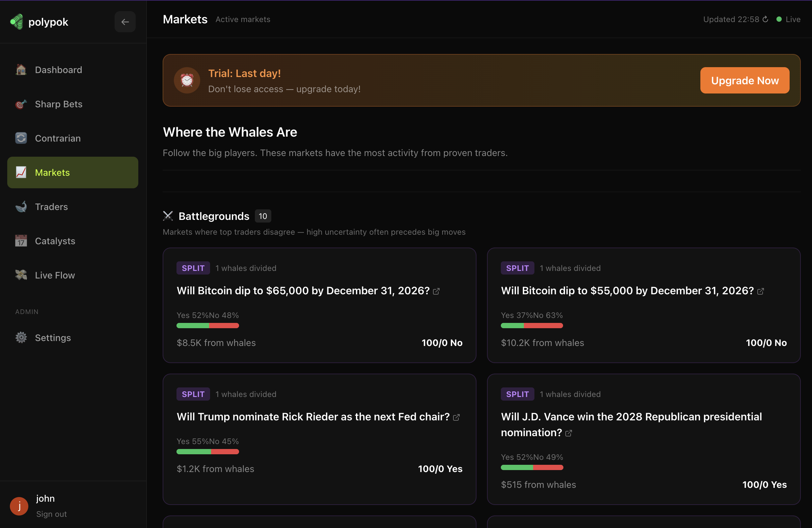The image size is (812, 528).
Task: Open the Rick Rieder market external link
Action: (456, 417)
